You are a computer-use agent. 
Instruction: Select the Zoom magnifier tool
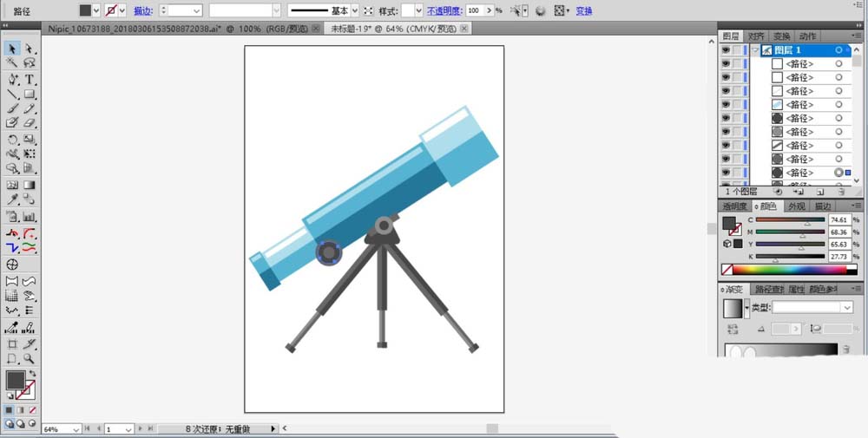pyautogui.click(x=30, y=358)
